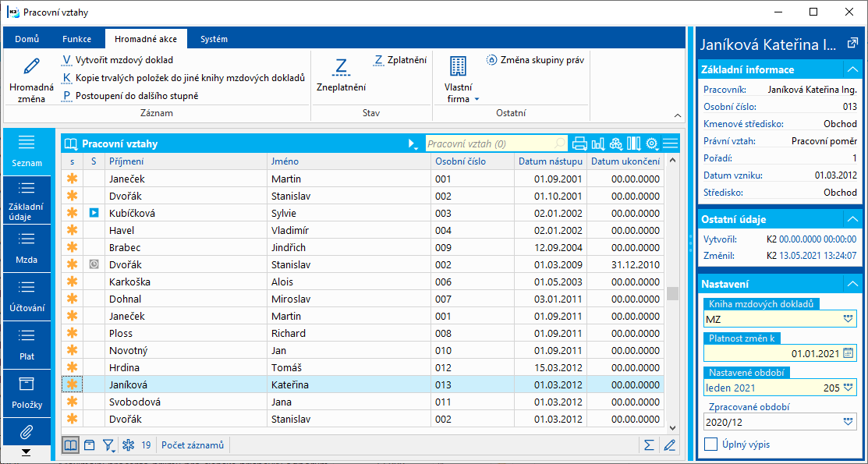Image resolution: width=868 pixels, height=464 pixels.
Task: Click the Pracovní vztah search field
Action: pyautogui.click(x=490, y=143)
